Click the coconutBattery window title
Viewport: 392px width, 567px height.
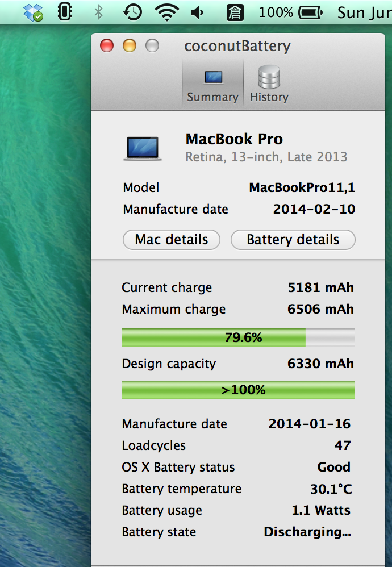tap(237, 46)
